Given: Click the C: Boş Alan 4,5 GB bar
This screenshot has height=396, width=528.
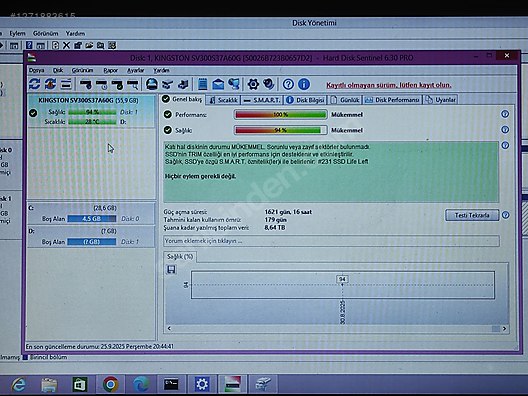Looking at the screenshot, I should 92,219.
